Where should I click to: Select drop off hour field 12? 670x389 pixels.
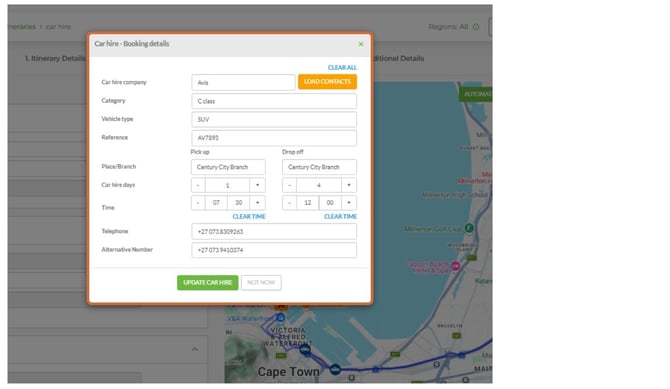click(x=308, y=203)
